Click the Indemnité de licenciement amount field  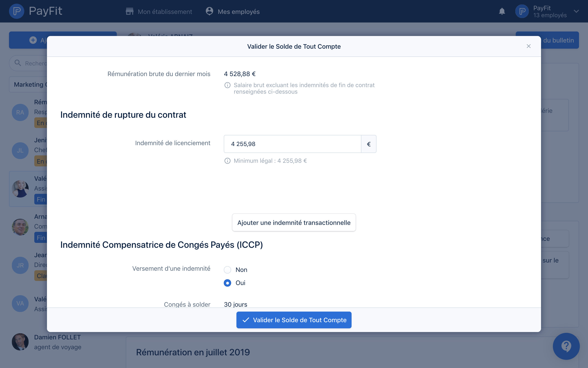coord(292,144)
